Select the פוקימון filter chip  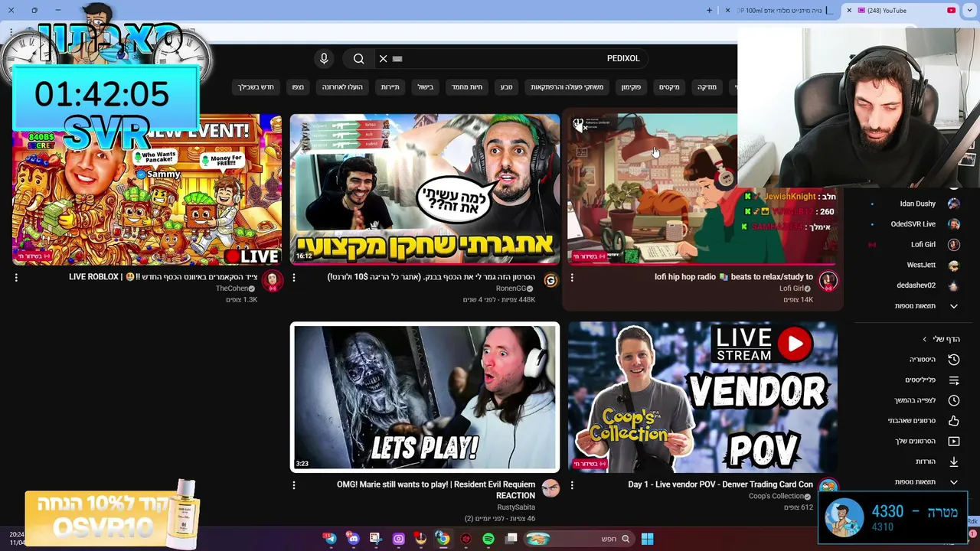631,87
